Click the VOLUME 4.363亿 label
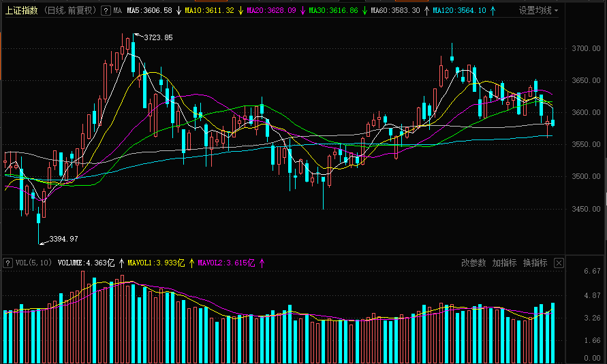The height and width of the screenshot is (364, 607). coord(87,263)
